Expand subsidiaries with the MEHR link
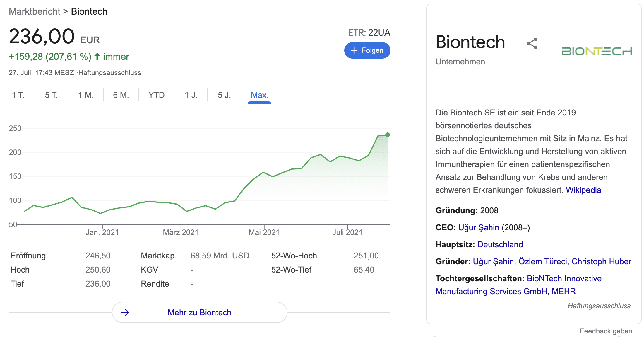Viewport: 644px width, 337px height. coord(563,292)
